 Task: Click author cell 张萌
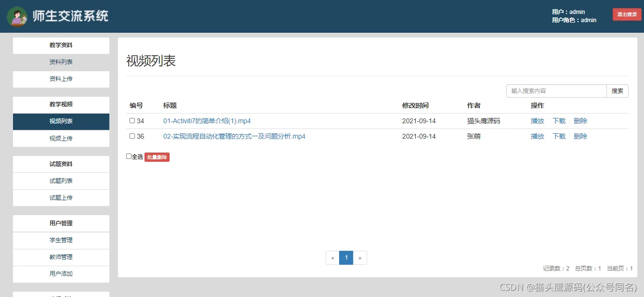point(474,136)
